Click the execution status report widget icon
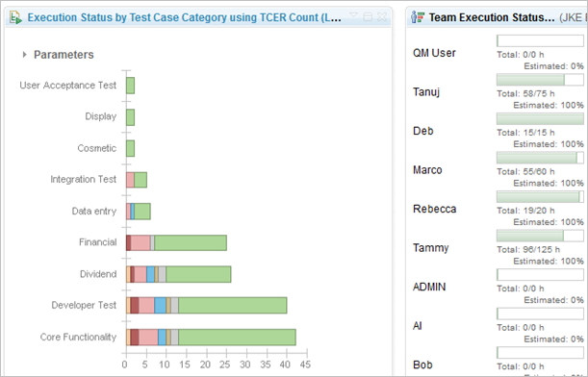Viewport: 588px width, 377px height. click(x=15, y=17)
